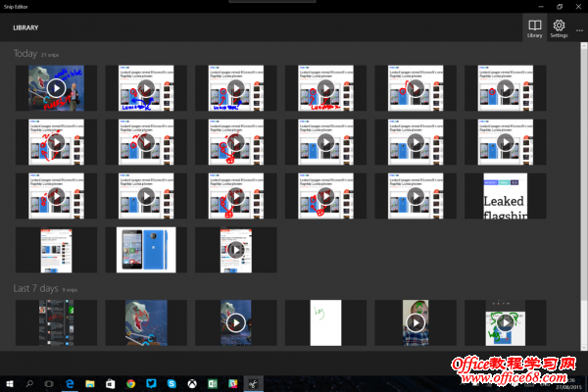Open the Library view icon
The image size is (588, 392).
(x=534, y=27)
